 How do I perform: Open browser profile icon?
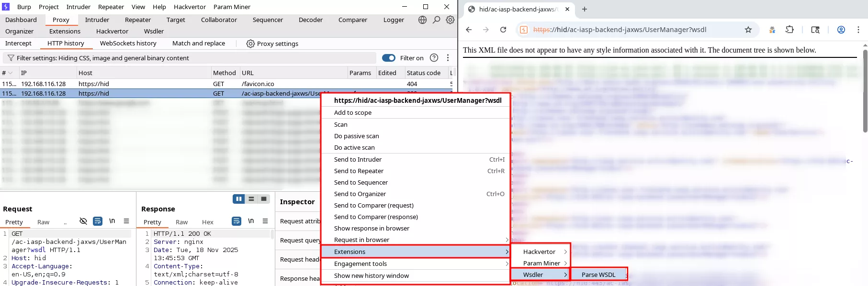click(x=841, y=30)
